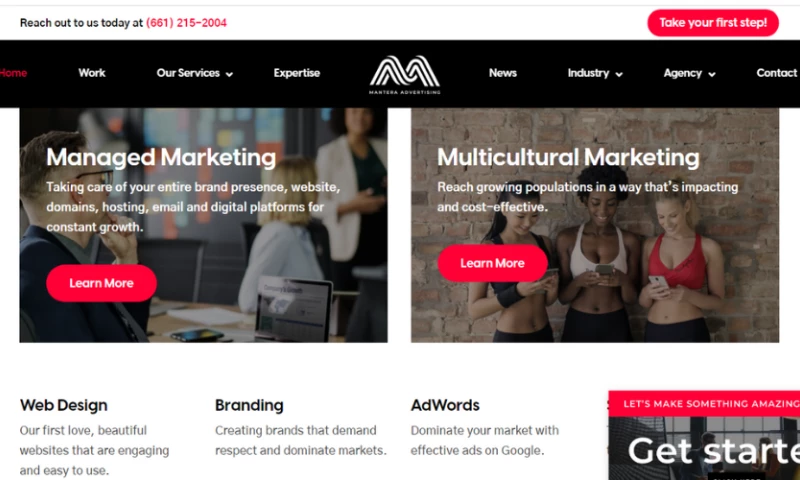Open the Managed Marketing heading

pyautogui.click(x=161, y=157)
